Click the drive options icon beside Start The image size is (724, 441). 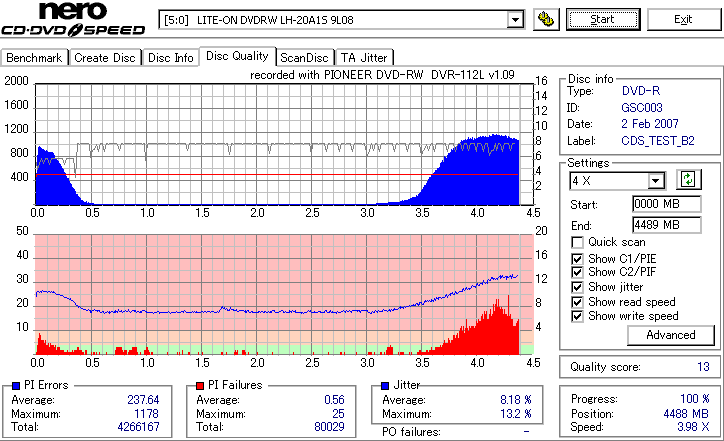coord(546,19)
